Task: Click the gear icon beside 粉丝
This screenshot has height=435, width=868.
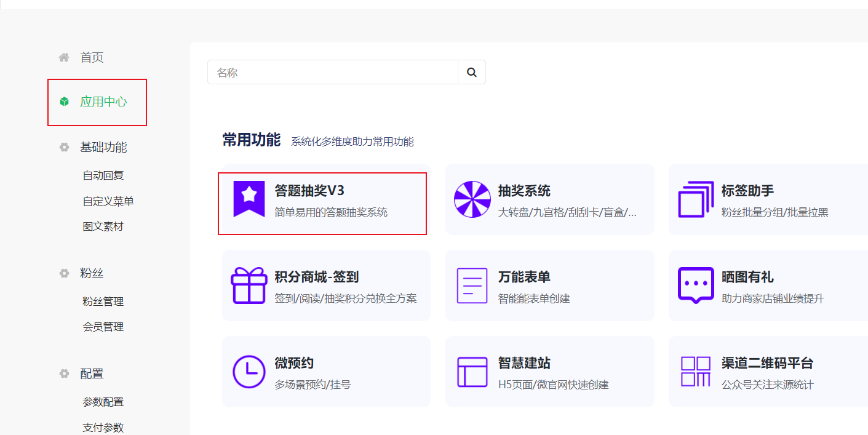Action: click(64, 273)
